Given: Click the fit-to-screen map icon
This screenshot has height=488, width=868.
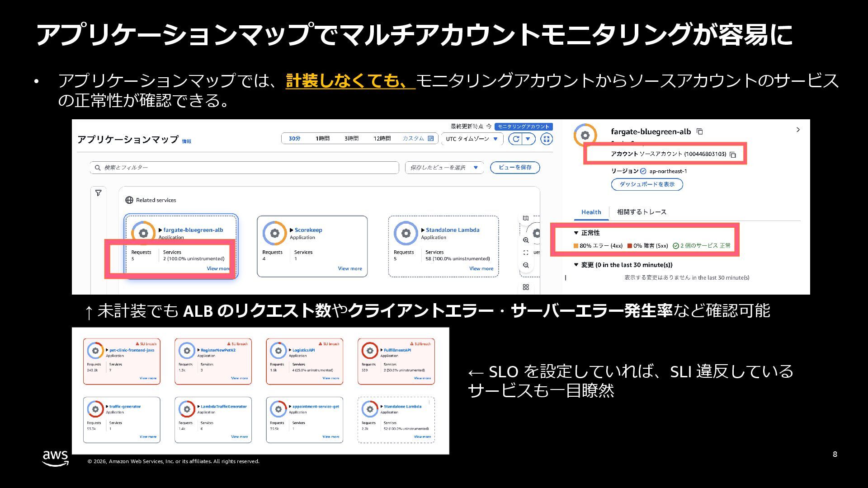Looking at the screenshot, I should pos(526,253).
